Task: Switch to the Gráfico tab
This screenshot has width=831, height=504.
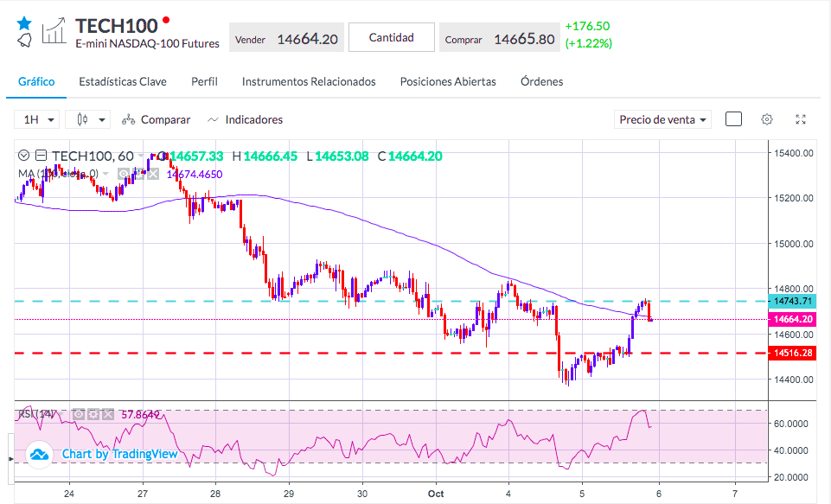Action: coord(36,81)
